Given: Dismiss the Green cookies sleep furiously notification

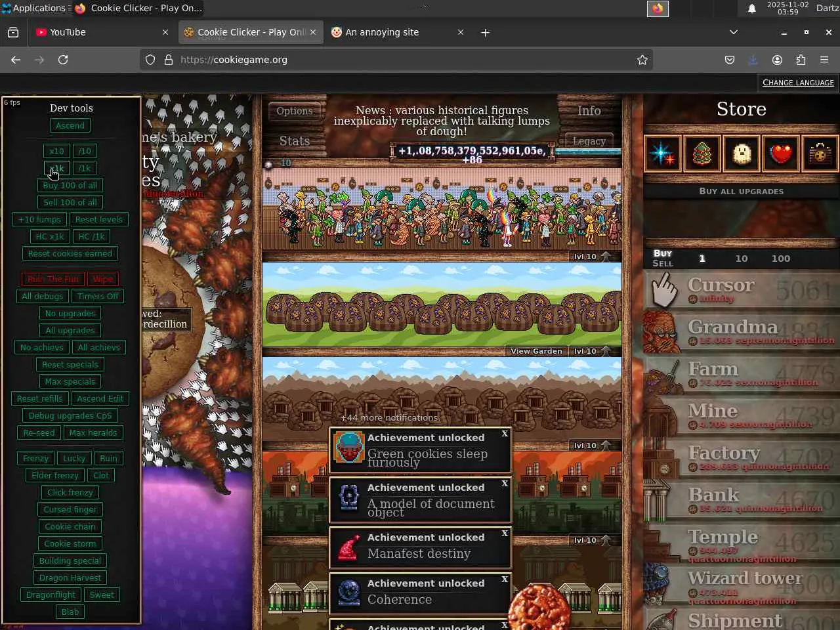Looking at the screenshot, I should (505, 434).
